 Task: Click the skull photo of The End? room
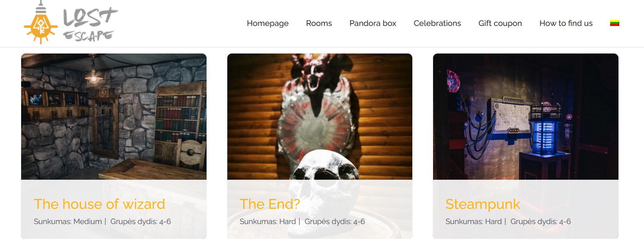pyautogui.click(x=320, y=117)
